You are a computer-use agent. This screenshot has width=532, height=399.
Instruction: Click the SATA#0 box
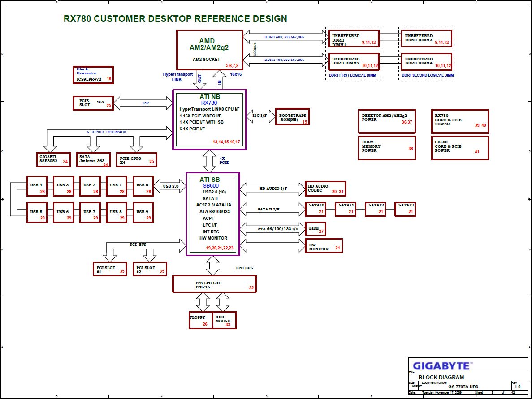tap(316, 209)
